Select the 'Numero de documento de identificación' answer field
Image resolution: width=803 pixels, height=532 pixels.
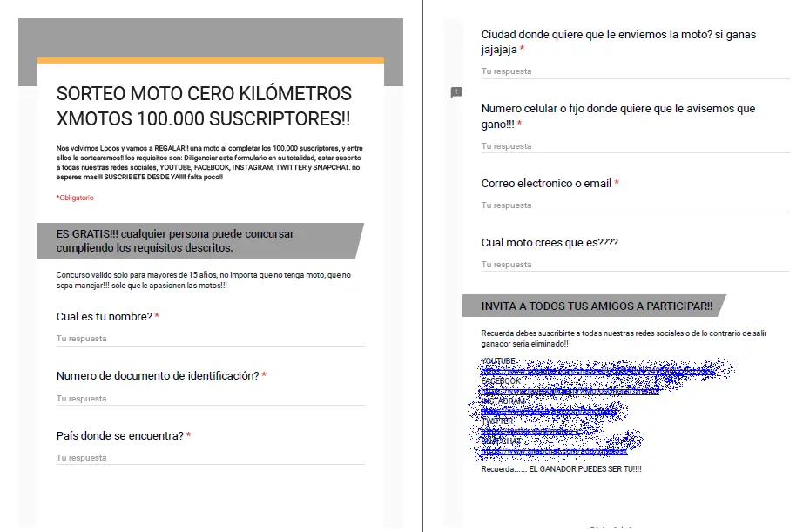pos(211,399)
